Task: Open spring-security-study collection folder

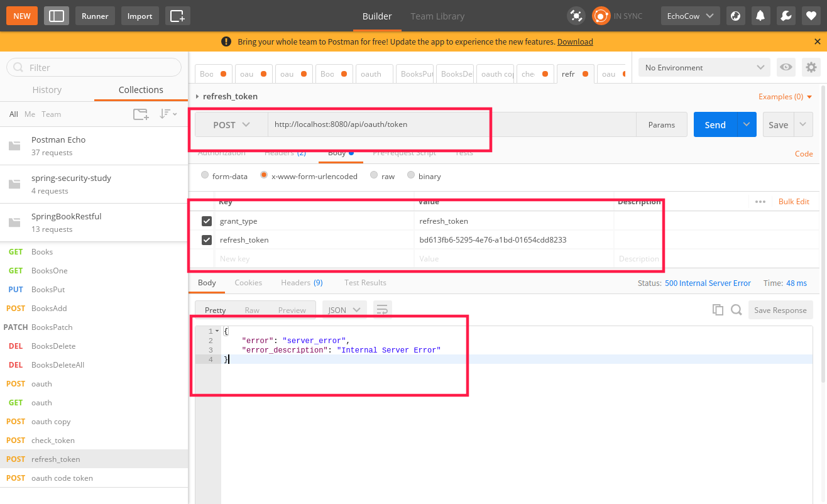Action: (94, 184)
